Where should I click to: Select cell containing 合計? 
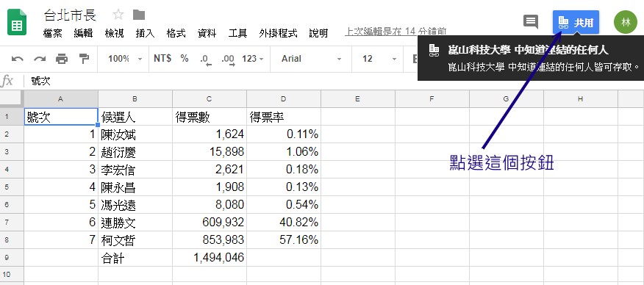tap(135, 258)
